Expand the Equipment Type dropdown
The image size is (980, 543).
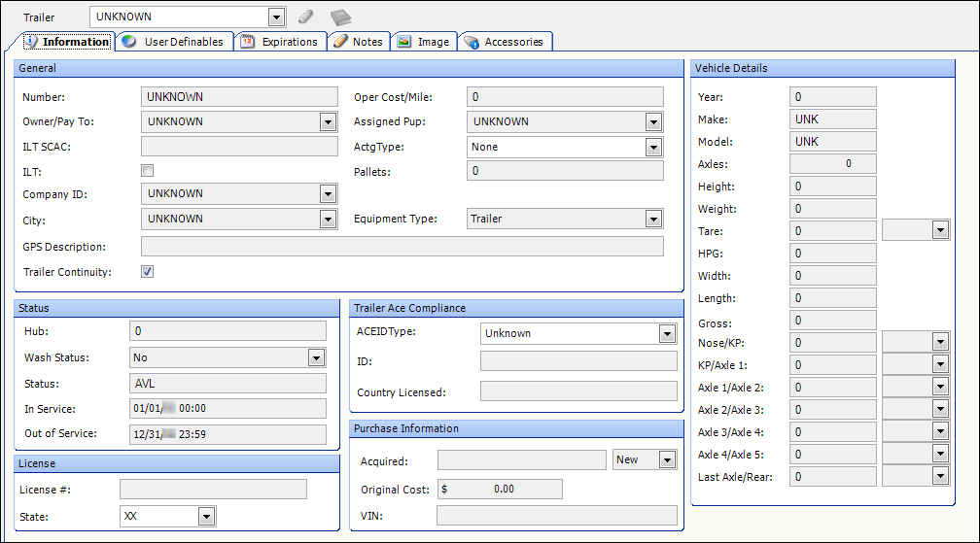pyautogui.click(x=653, y=220)
